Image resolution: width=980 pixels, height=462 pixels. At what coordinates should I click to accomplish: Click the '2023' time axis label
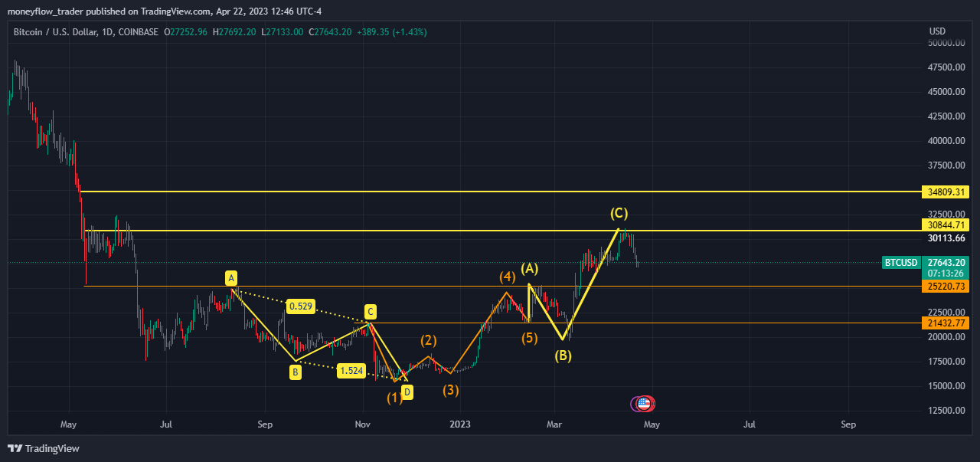pyautogui.click(x=459, y=424)
